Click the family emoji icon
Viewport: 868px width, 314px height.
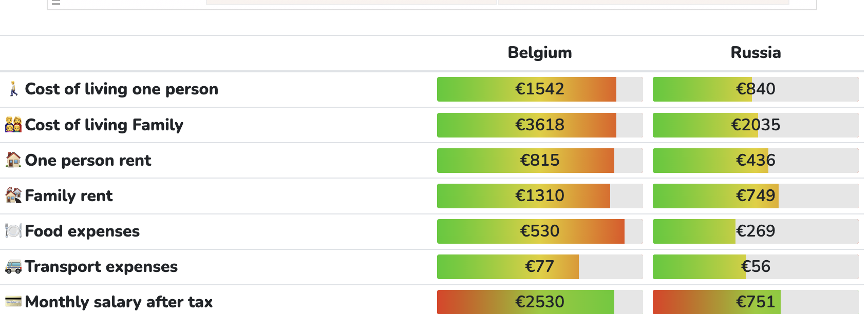coord(13,124)
